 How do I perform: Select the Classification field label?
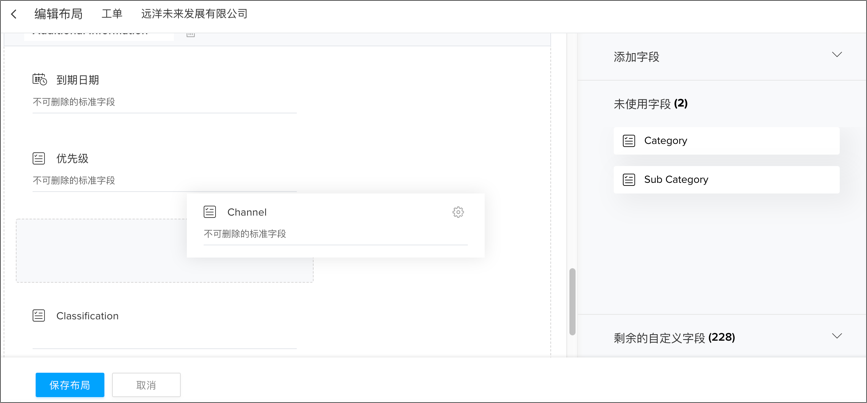(87, 316)
